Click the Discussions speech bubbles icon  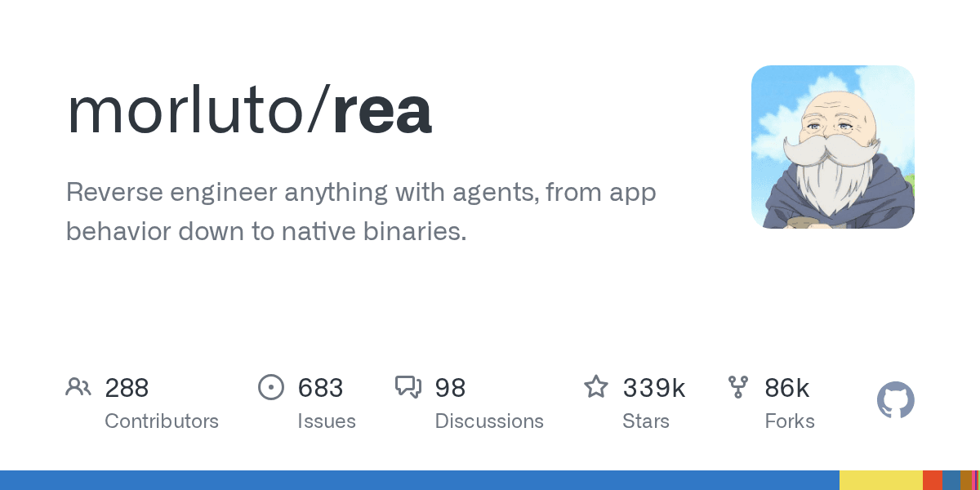click(x=408, y=387)
